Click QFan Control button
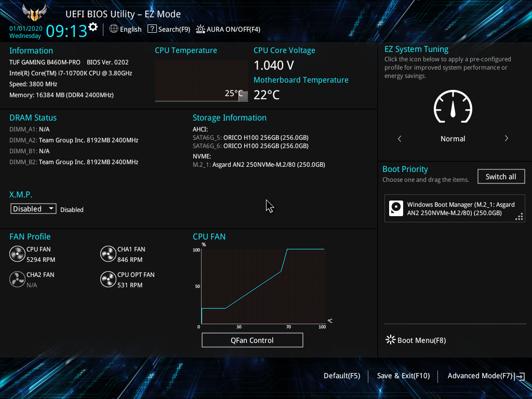The height and width of the screenshot is (399, 532). [252, 340]
